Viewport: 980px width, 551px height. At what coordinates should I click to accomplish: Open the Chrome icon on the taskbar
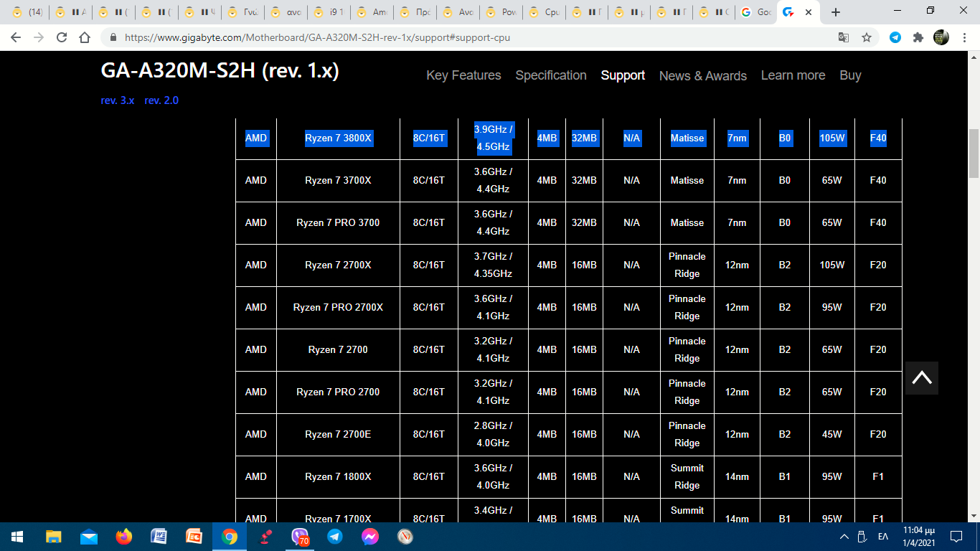click(x=230, y=537)
